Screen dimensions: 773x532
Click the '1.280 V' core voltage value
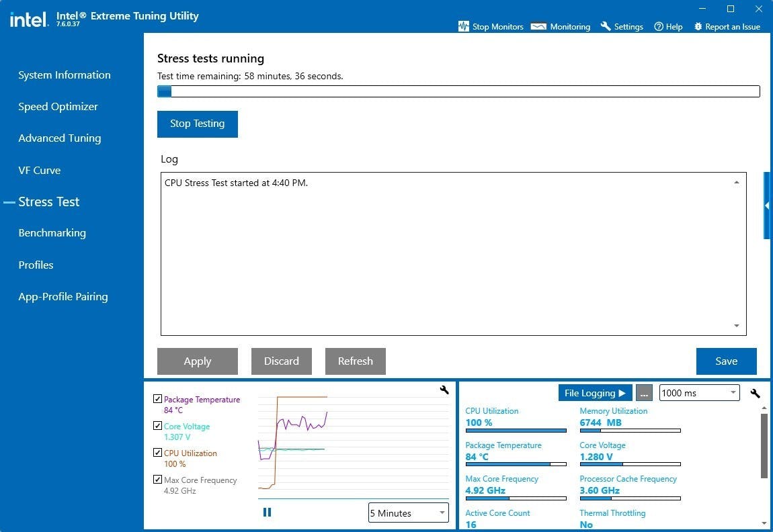596,457
